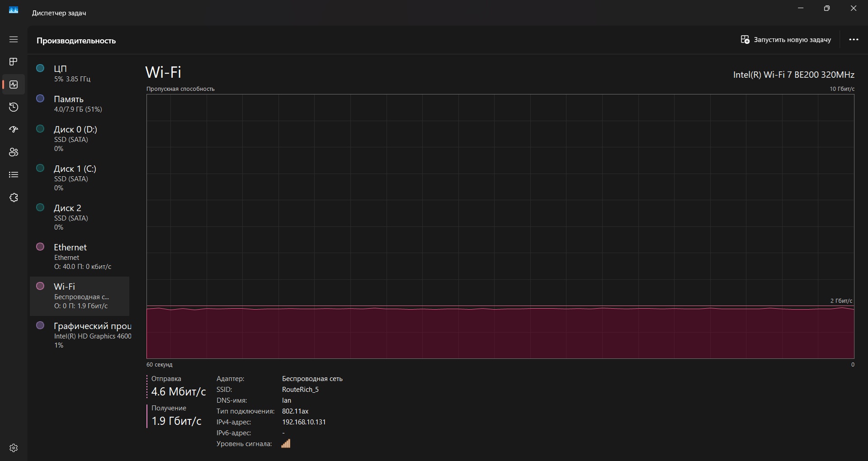Click the IPv6-адрес: field label
The height and width of the screenshot is (461, 868).
click(234, 433)
